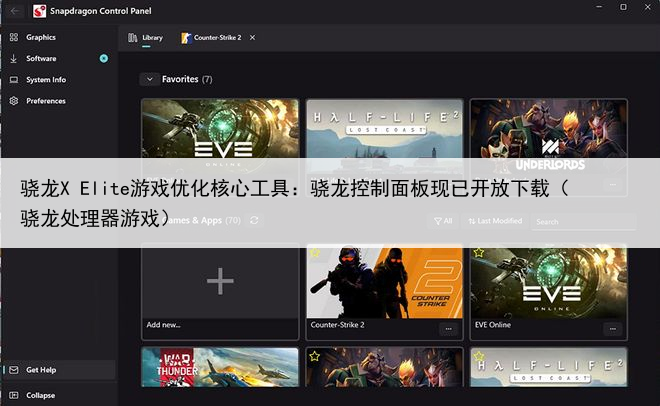Toggle favorite star on EVE Online tile
The width and height of the screenshot is (660, 406).
click(x=479, y=254)
